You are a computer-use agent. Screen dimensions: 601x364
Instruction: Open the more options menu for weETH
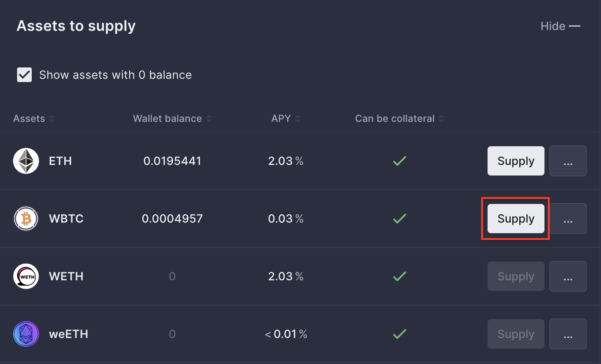568,334
